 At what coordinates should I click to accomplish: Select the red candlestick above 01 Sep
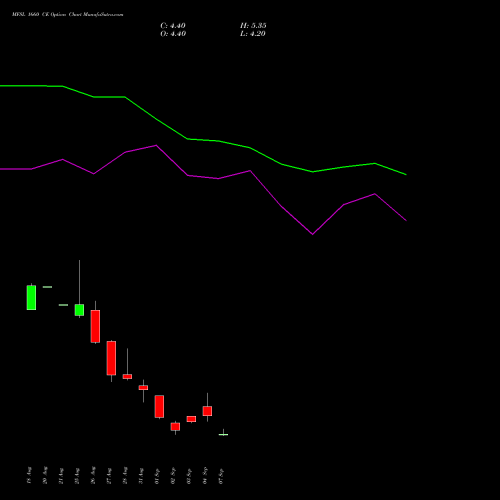coord(159,406)
